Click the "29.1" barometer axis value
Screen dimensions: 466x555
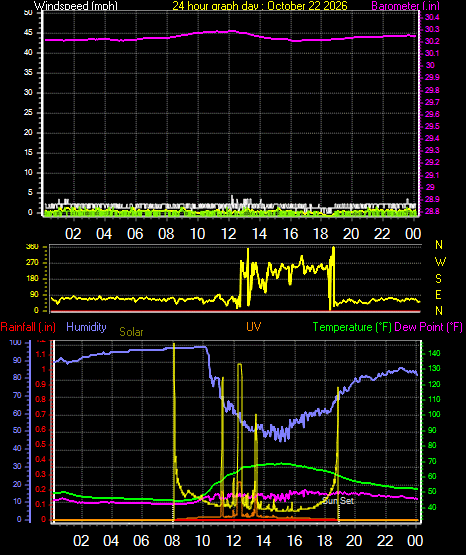click(432, 175)
